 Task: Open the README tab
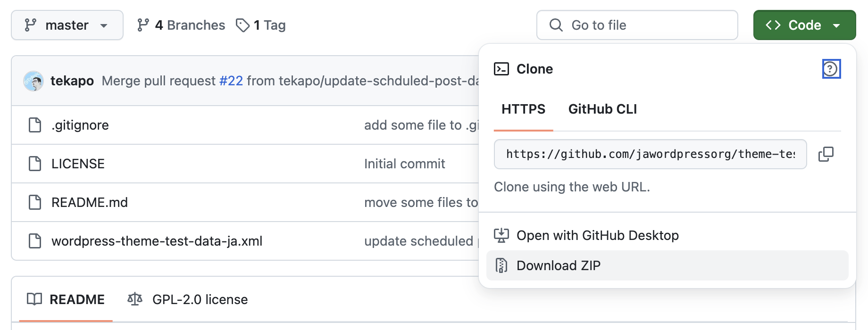coord(66,300)
